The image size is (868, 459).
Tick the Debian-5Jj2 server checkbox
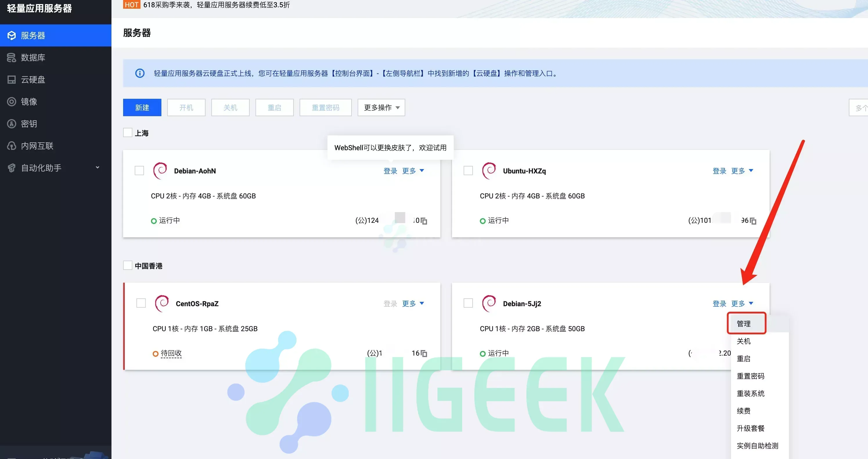tap(468, 303)
